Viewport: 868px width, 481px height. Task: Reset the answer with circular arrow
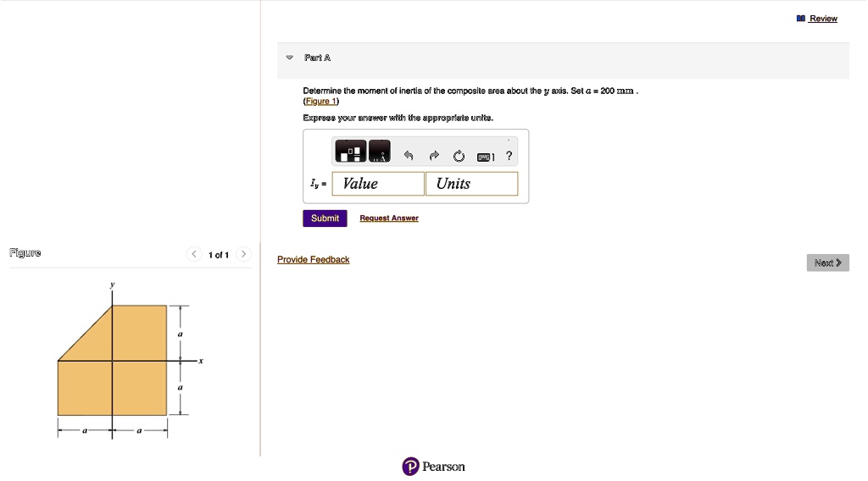(459, 156)
